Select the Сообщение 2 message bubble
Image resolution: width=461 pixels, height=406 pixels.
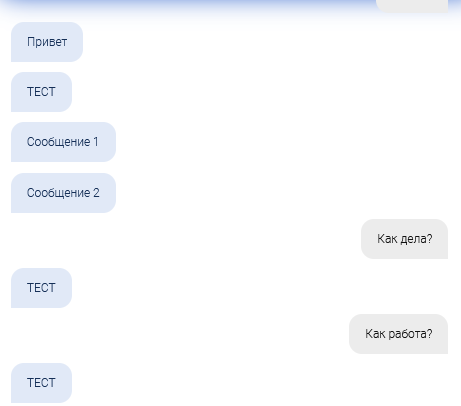(63, 193)
